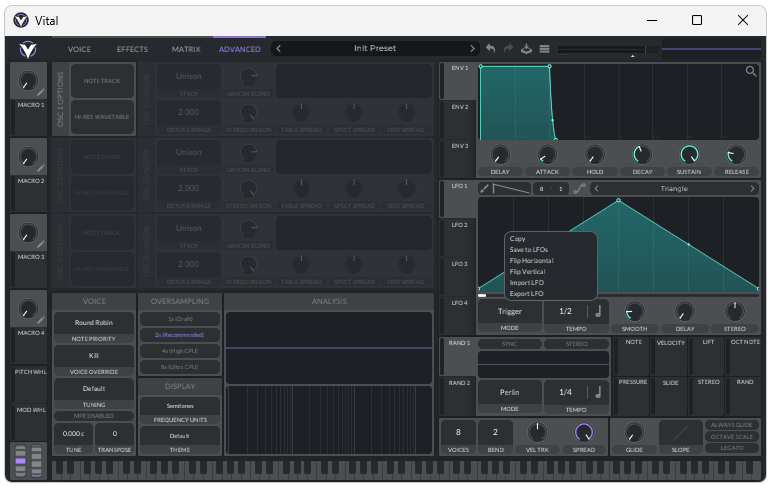Enable the Legato option
This screenshot has width=771, height=486.
[732, 448]
